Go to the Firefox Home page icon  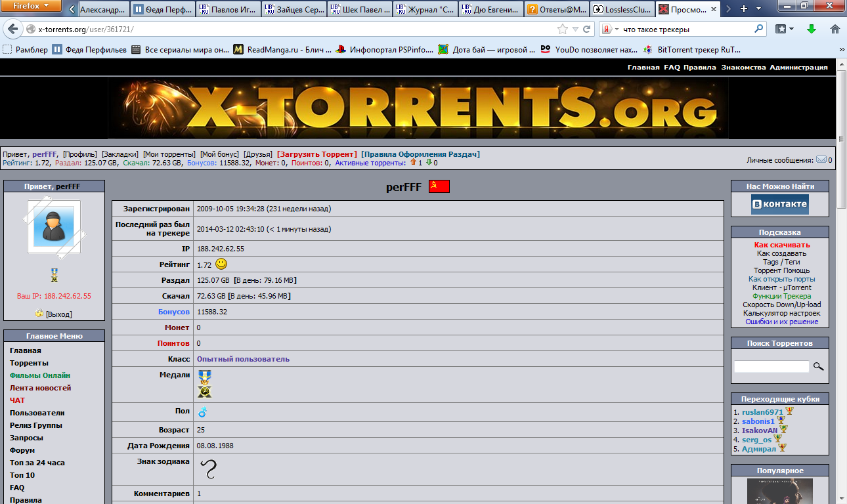835,29
